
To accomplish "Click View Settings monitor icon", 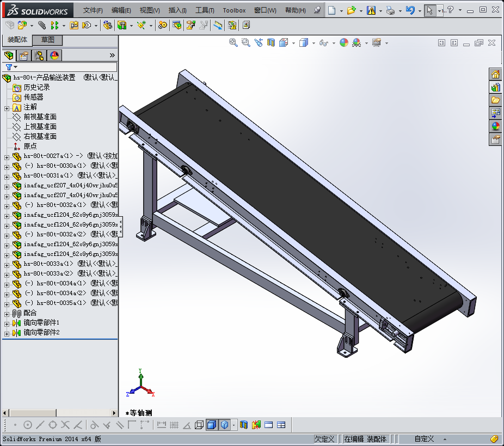I will (377, 42).
